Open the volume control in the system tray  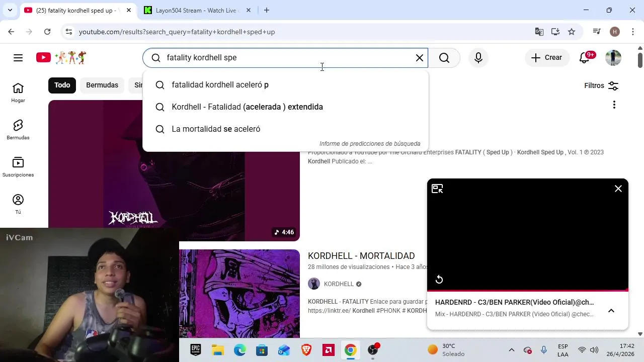pyautogui.click(x=594, y=350)
